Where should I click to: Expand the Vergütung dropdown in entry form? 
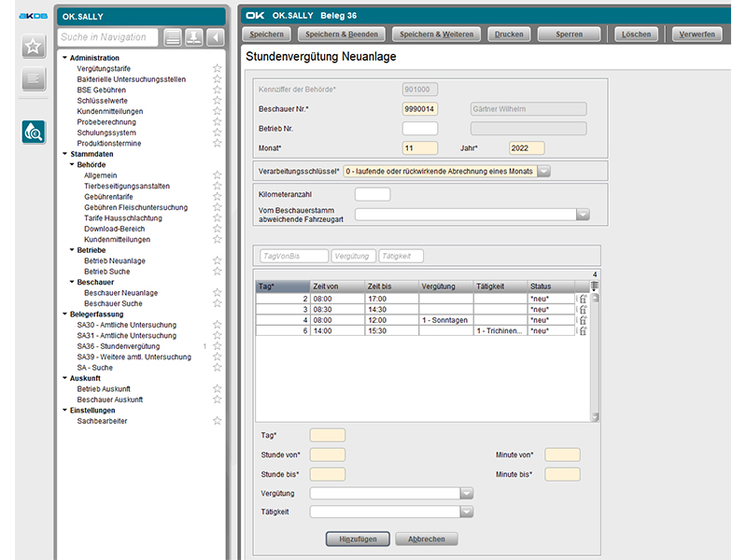467,493
